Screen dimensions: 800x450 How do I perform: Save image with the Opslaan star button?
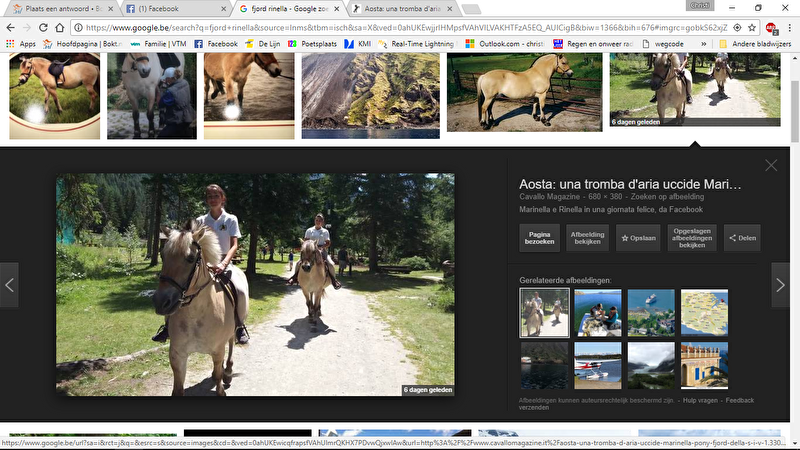[639, 238]
